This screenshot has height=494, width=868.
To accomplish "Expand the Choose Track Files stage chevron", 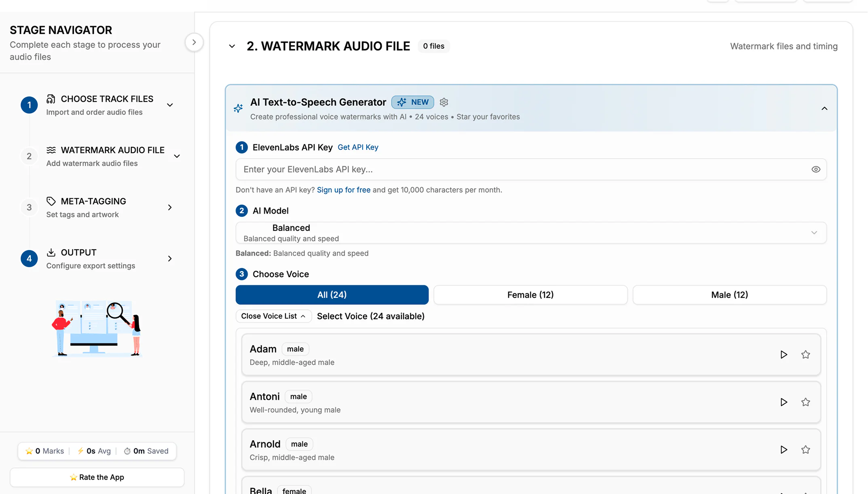I will (170, 105).
